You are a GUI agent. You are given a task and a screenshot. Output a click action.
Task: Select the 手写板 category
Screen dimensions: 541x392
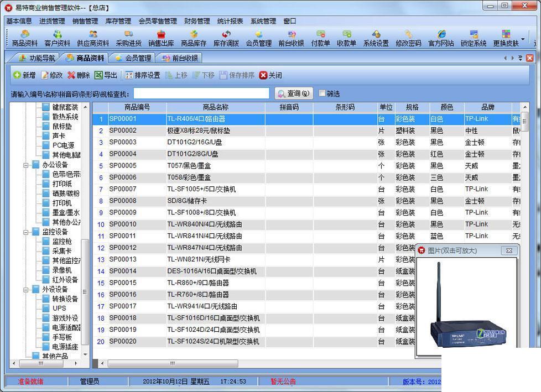62,337
